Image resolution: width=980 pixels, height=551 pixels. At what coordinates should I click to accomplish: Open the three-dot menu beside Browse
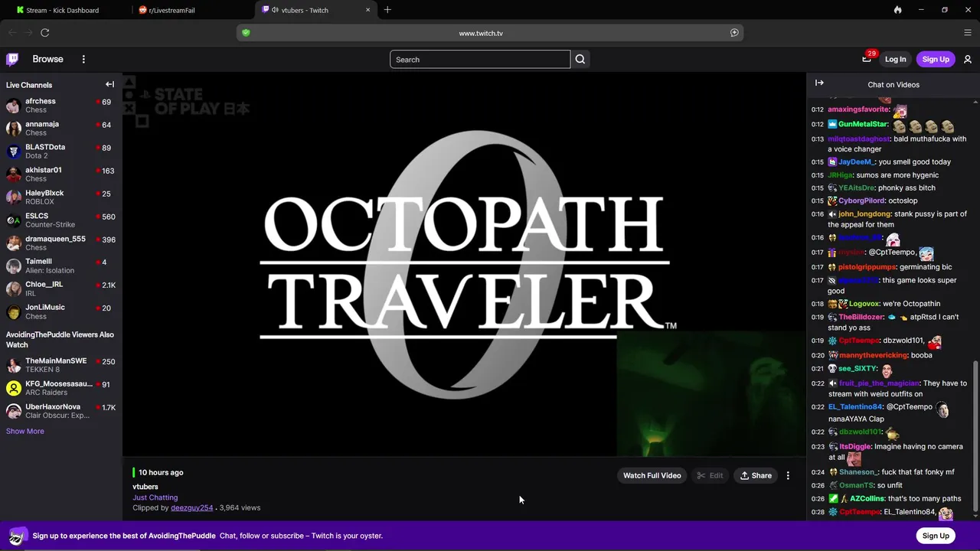[83, 59]
